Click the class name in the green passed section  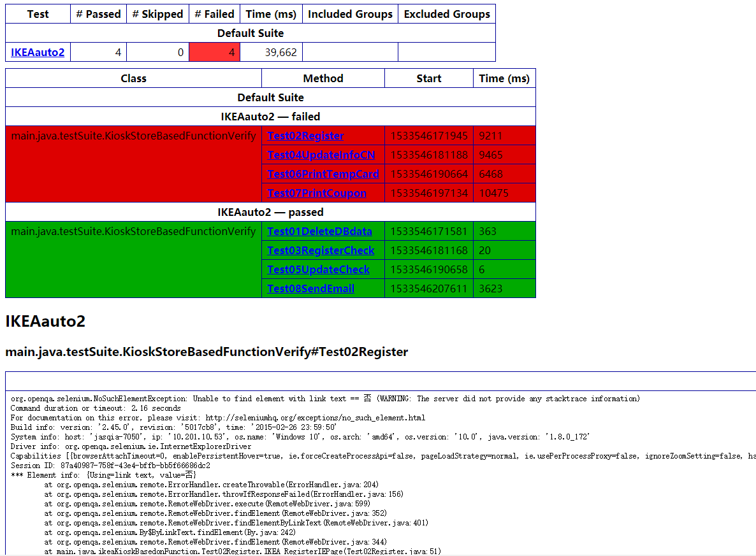pos(134,231)
